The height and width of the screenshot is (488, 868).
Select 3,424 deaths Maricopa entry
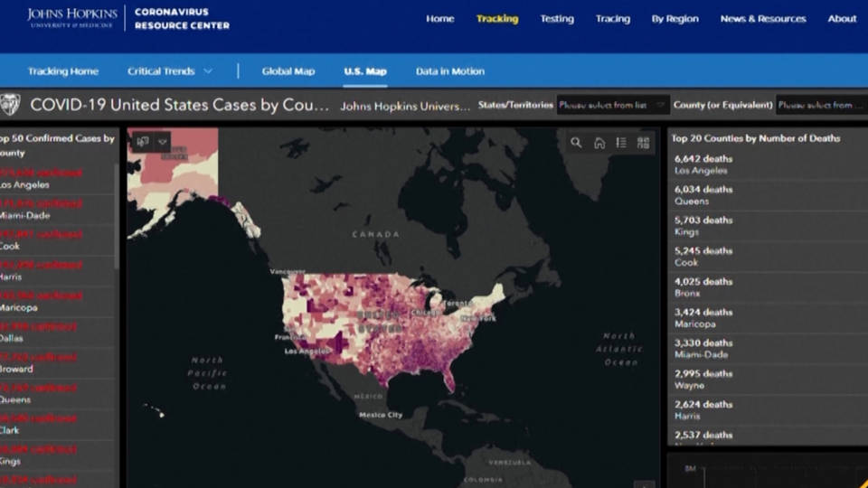click(768, 318)
